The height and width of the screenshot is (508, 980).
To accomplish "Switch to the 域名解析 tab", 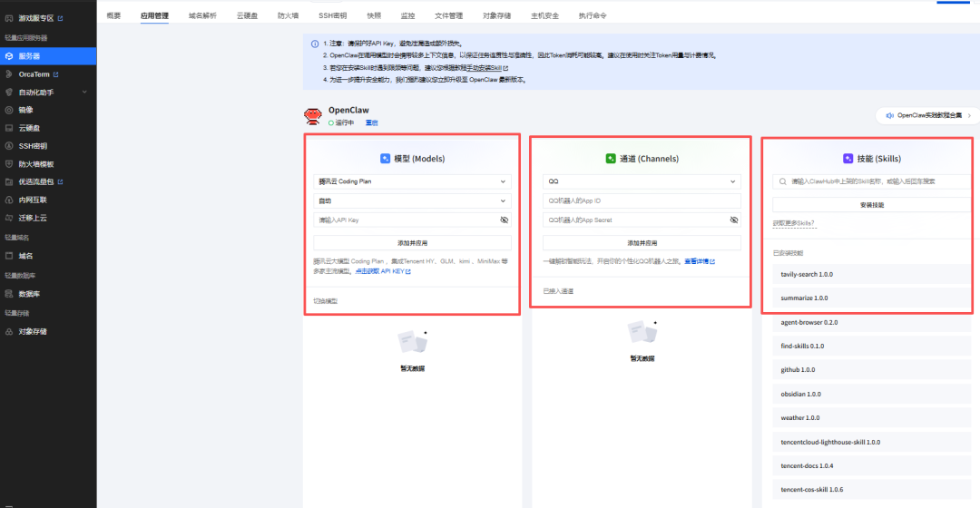I will click(x=202, y=15).
